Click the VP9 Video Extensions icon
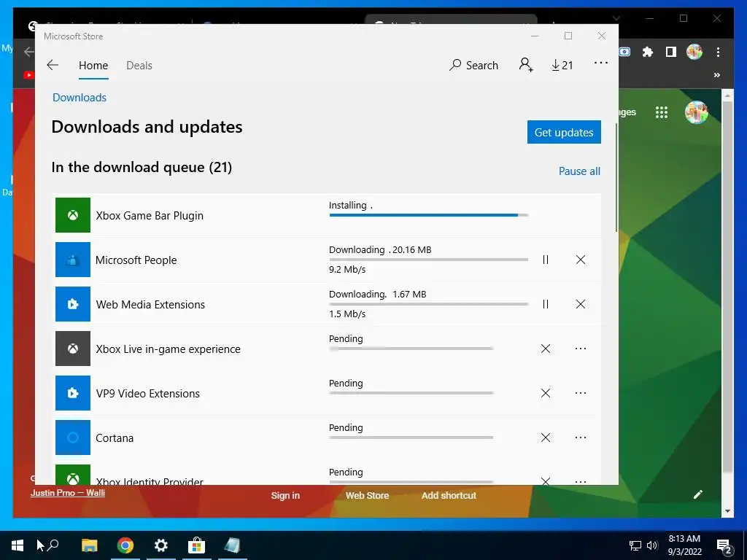 (x=73, y=393)
